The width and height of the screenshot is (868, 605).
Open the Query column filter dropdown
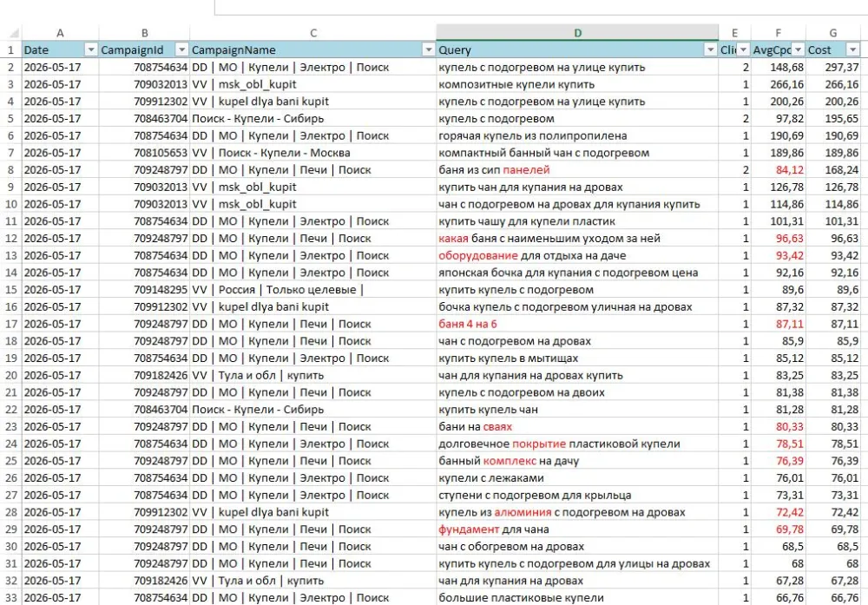tap(710, 49)
